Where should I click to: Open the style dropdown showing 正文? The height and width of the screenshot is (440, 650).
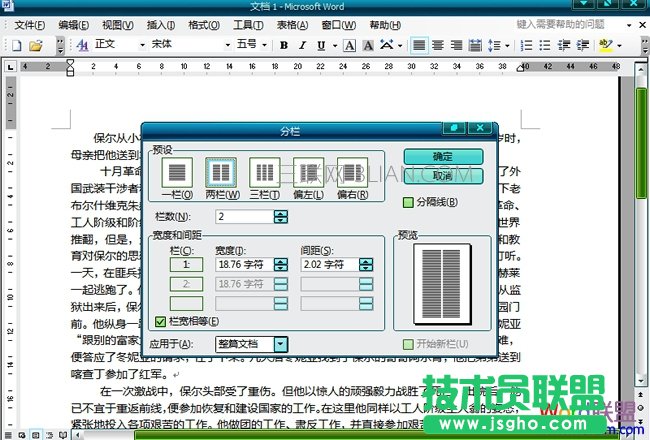coord(142,45)
